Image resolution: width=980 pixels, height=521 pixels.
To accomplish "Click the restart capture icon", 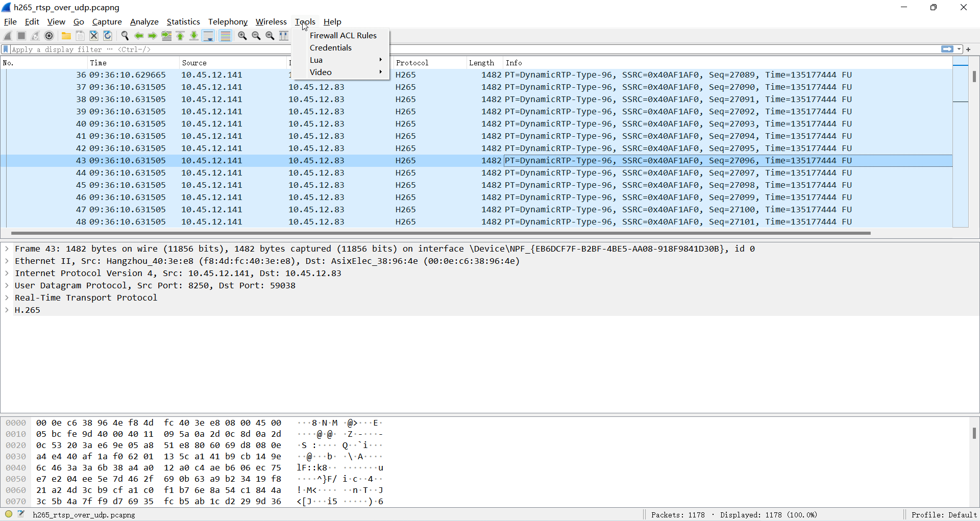I will pyautogui.click(x=35, y=36).
